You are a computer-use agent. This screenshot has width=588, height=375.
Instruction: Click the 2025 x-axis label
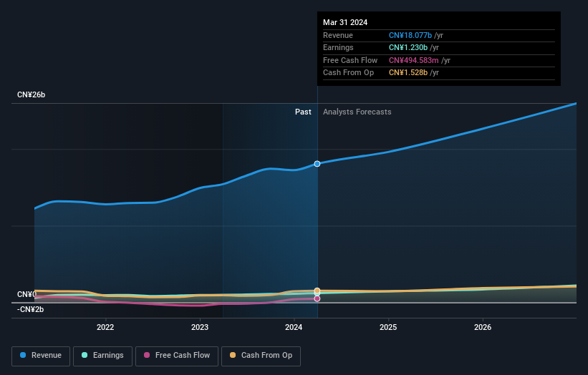(388, 327)
